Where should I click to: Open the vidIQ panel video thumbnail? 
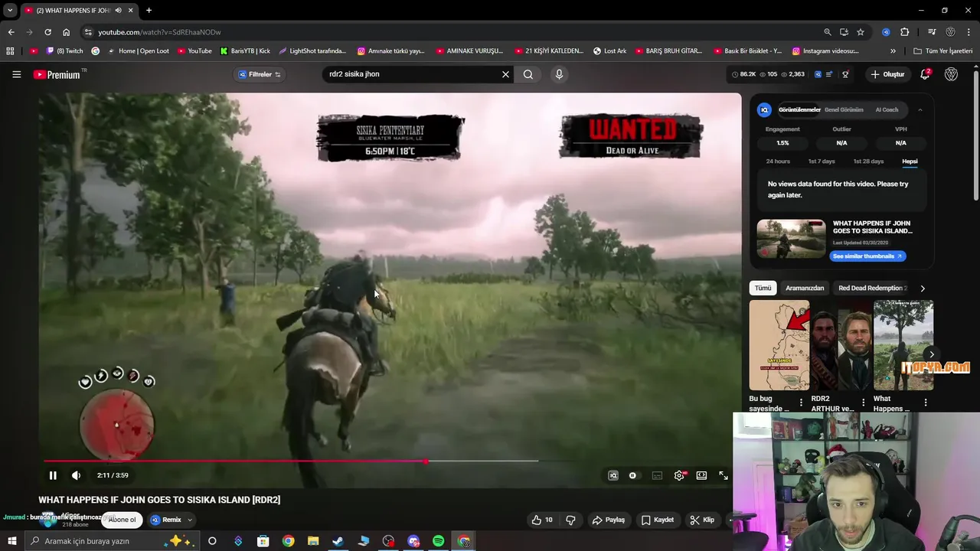pyautogui.click(x=791, y=239)
